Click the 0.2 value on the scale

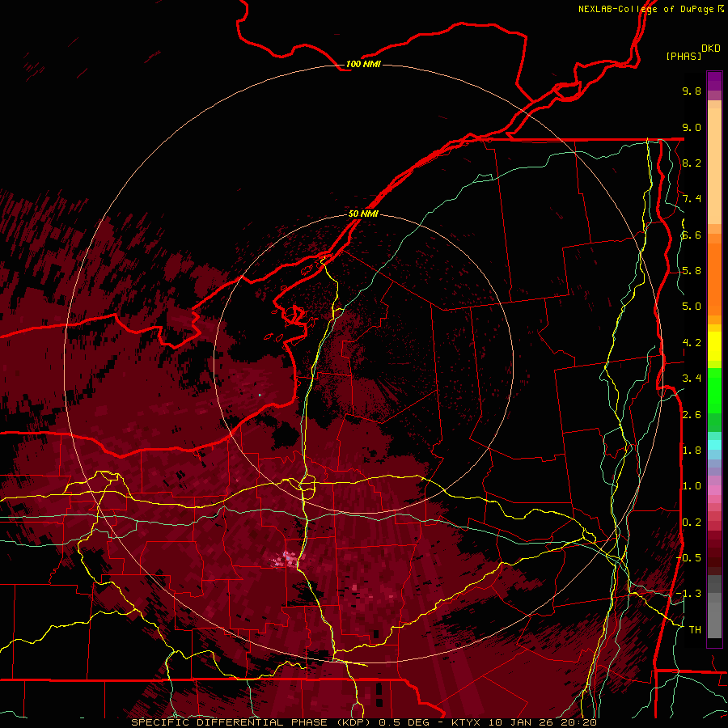click(x=692, y=523)
